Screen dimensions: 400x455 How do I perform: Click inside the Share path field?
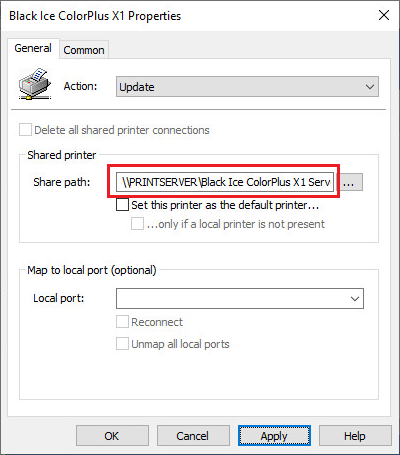(225, 182)
